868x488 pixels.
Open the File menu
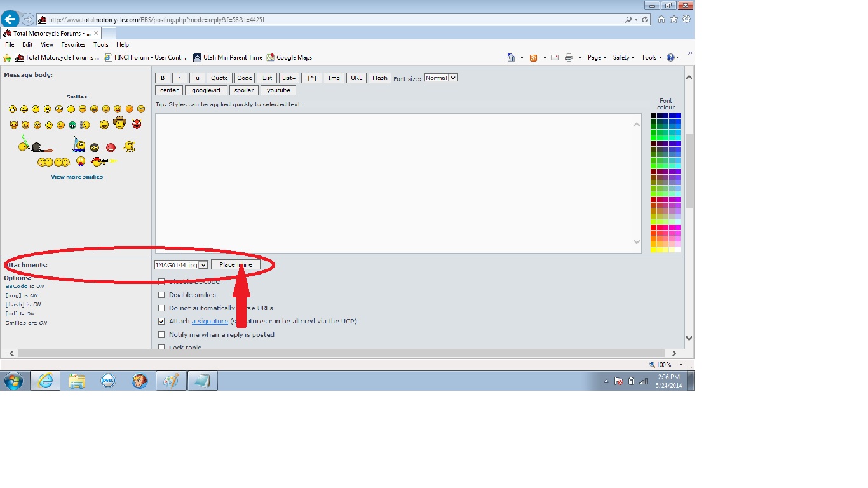(x=10, y=44)
